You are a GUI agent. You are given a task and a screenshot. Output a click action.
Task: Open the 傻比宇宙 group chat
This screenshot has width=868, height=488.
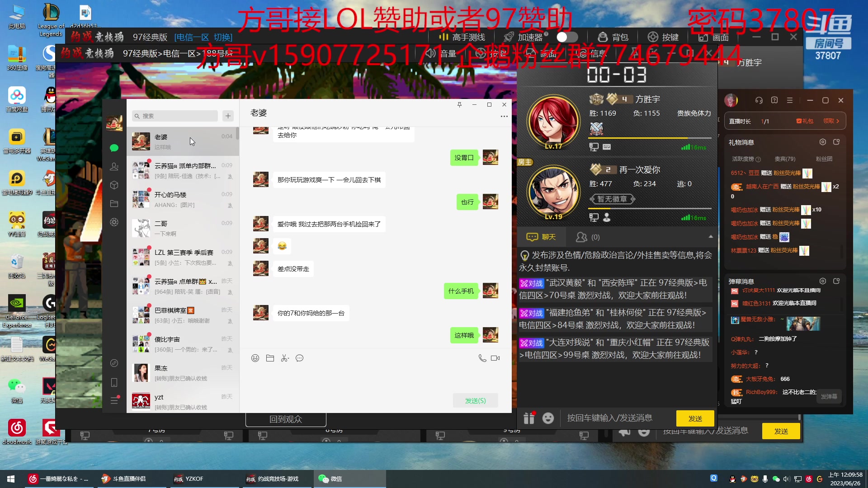(183, 344)
